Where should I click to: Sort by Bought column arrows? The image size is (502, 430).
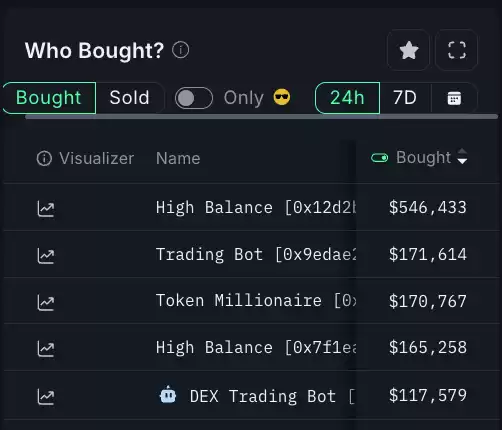pos(462,156)
